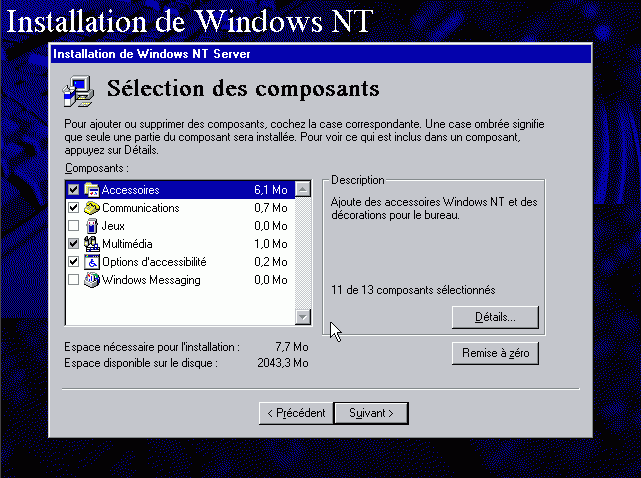Go back with the Précédent button
Image resolution: width=641 pixels, height=478 pixels.
[296, 413]
